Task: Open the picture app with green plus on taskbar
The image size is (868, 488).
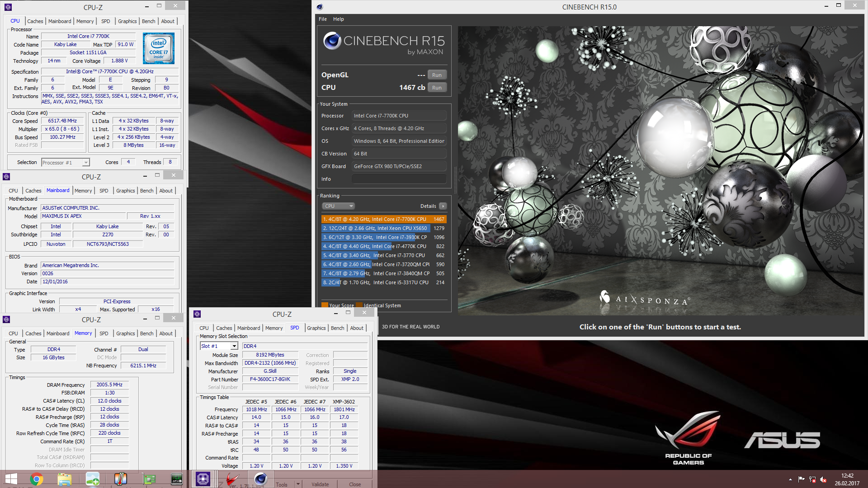Action: (93, 479)
